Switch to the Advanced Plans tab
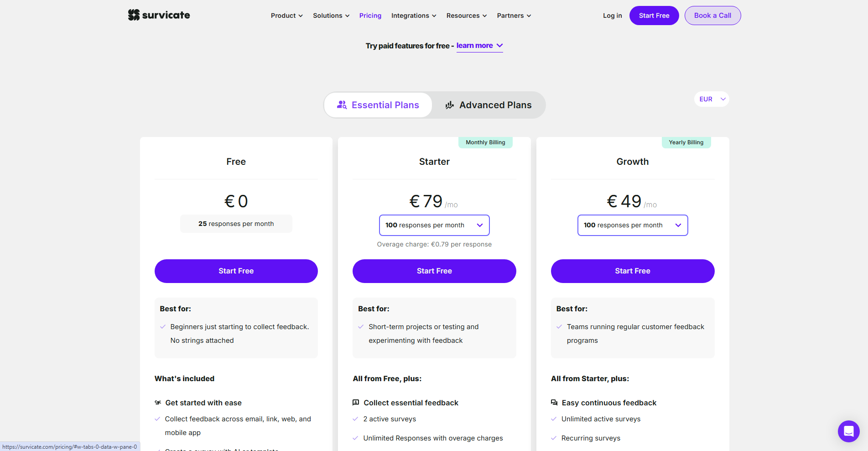This screenshot has width=868, height=451. (495, 105)
